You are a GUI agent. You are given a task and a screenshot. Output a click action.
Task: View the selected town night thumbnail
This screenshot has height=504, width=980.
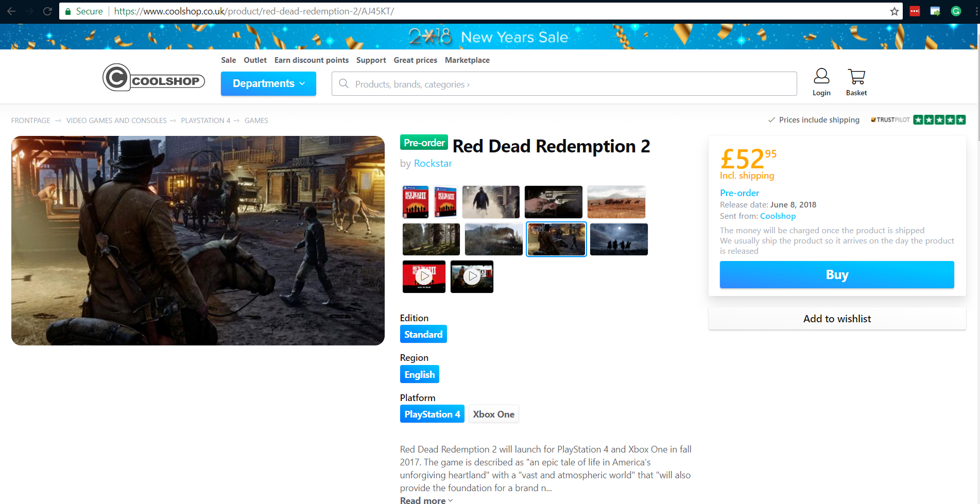556,239
